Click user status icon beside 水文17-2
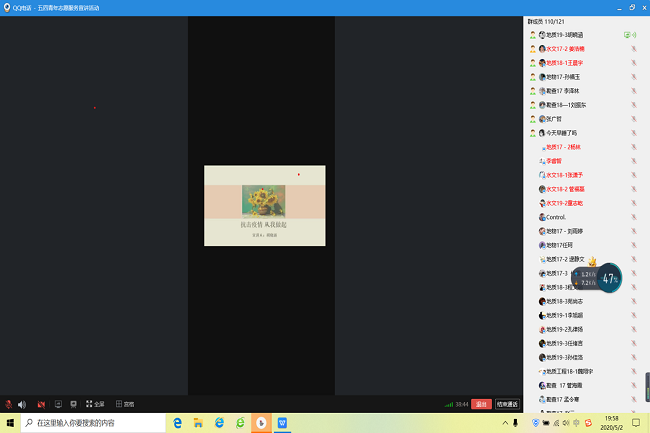Viewport: 650px width, 433px height. [533, 49]
